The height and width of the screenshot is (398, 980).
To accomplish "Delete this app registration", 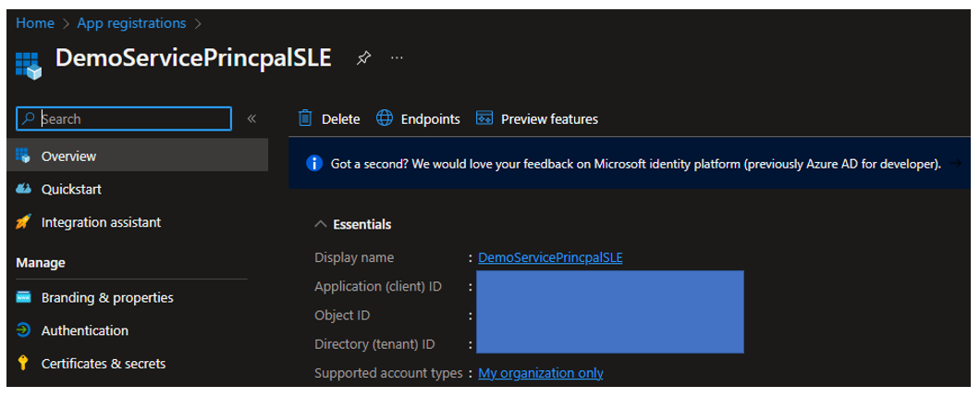I will (x=340, y=118).
